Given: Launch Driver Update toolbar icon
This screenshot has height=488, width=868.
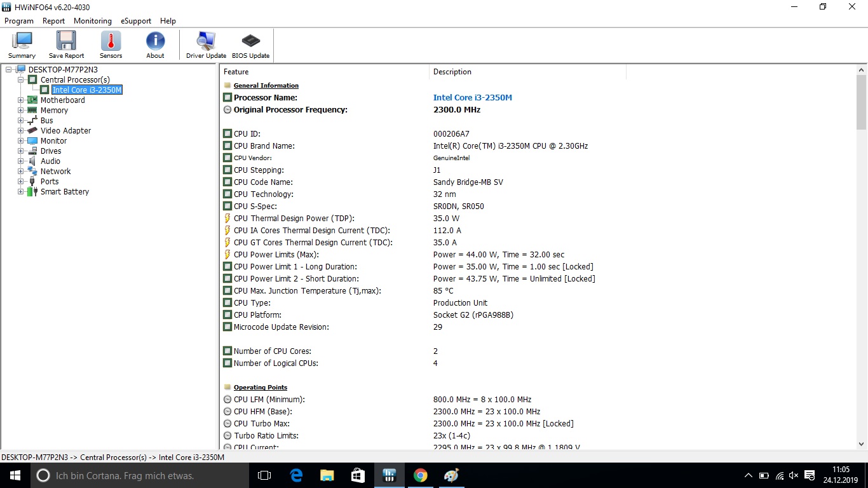Looking at the screenshot, I should [x=206, y=45].
